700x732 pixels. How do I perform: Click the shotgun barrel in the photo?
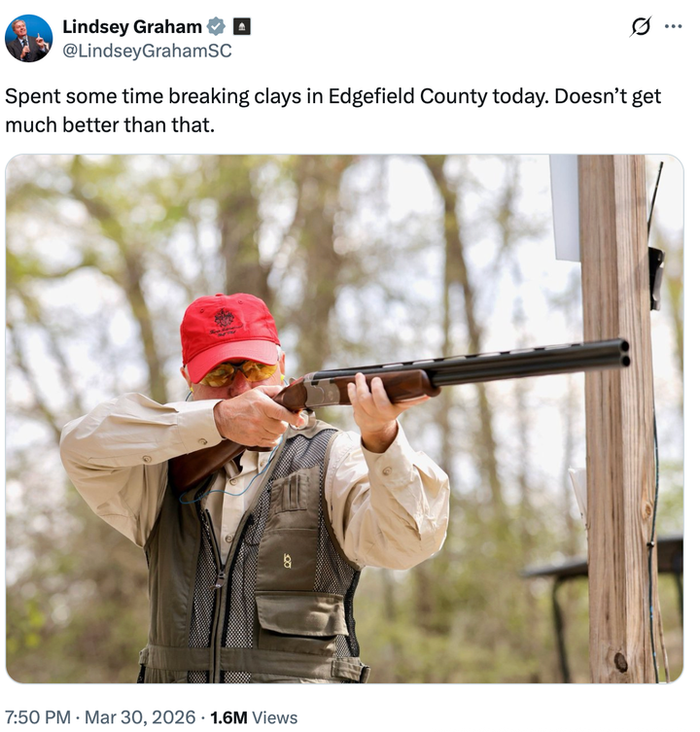click(525, 362)
